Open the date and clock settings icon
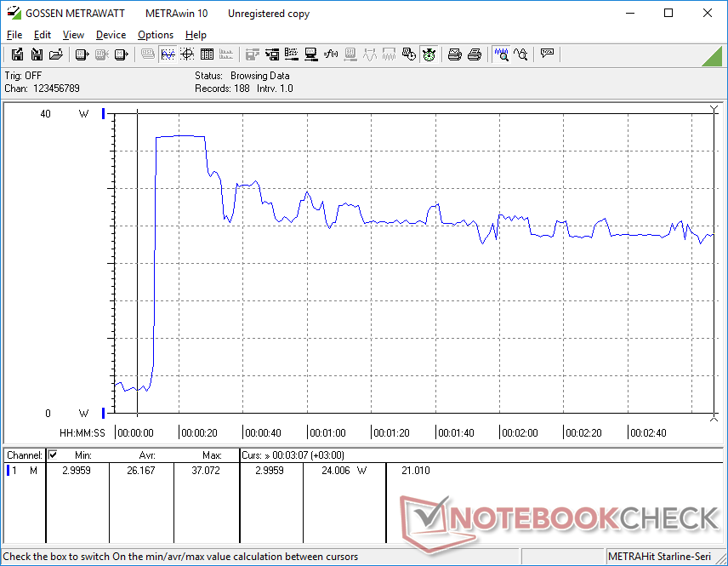Screen dimensions: 728x566 [409, 54]
